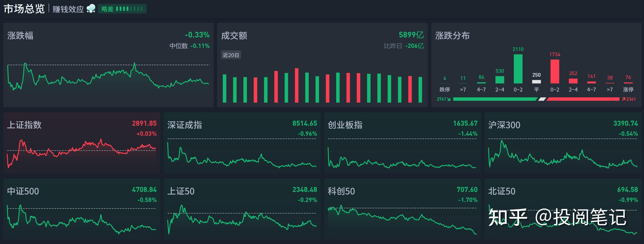Click the 涨停 category label
Viewport: 644px width, 244px height.
(x=628, y=89)
